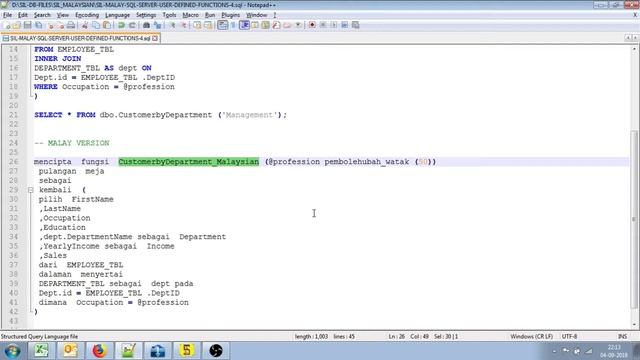Click the Playback macro icon
640x360 pixels.
click(x=334, y=25)
